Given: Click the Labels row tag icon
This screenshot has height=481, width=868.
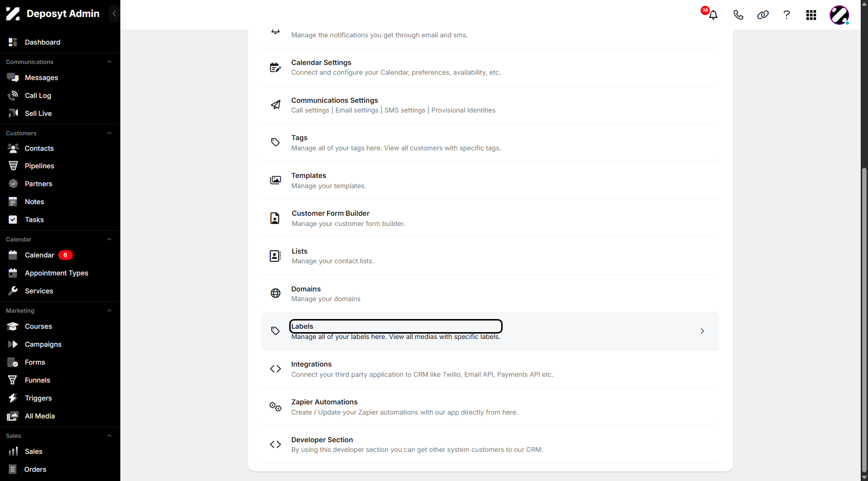Looking at the screenshot, I should [x=275, y=331].
